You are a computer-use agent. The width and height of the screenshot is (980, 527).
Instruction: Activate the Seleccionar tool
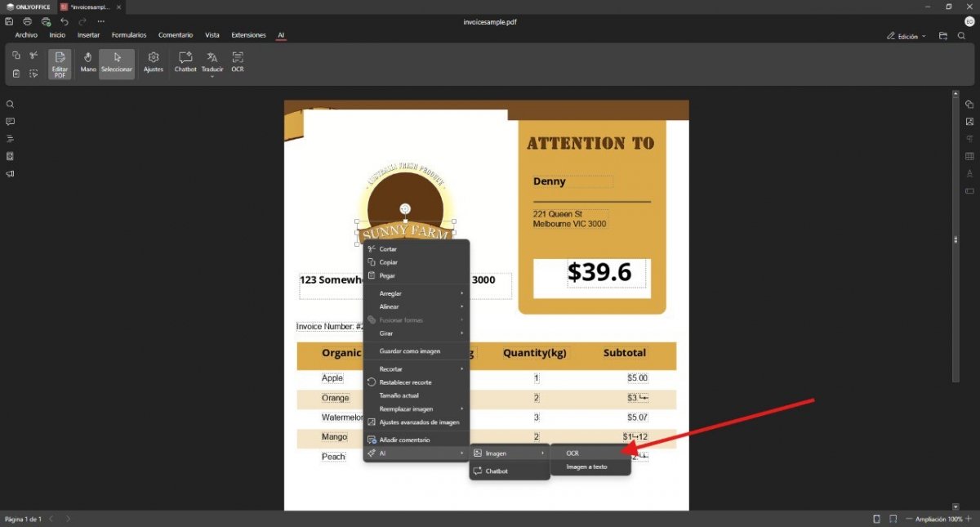pos(117,62)
